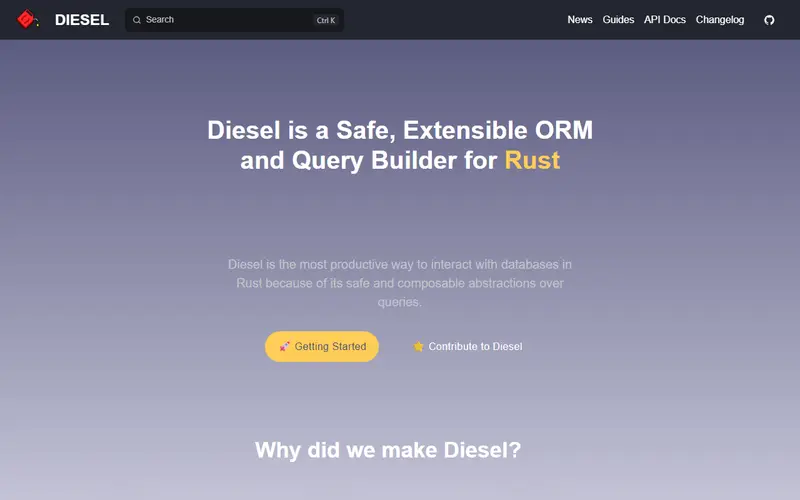Open the News page
The image size is (800, 500).
click(580, 19)
